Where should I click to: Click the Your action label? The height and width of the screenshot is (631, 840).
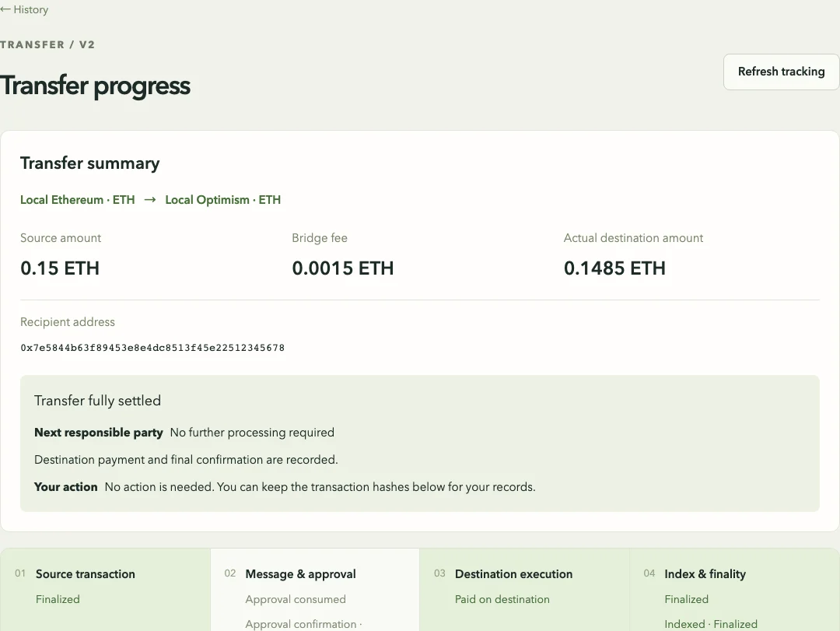[66, 487]
